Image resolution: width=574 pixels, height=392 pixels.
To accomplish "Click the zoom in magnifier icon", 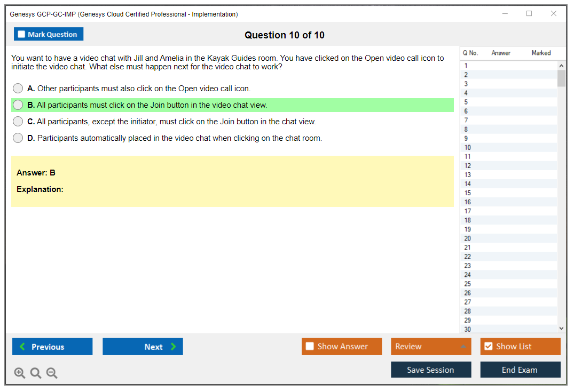I will click(20, 373).
